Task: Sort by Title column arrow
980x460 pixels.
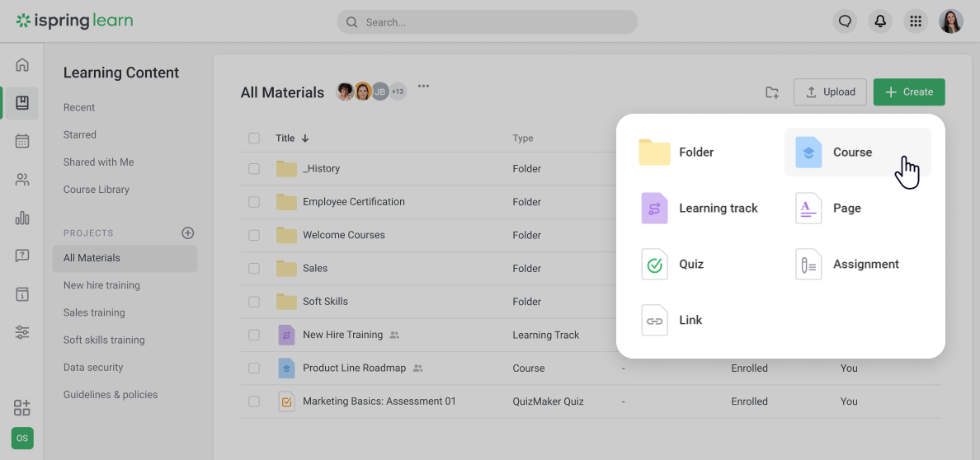Action: pyautogui.click(x=305, y=138)
